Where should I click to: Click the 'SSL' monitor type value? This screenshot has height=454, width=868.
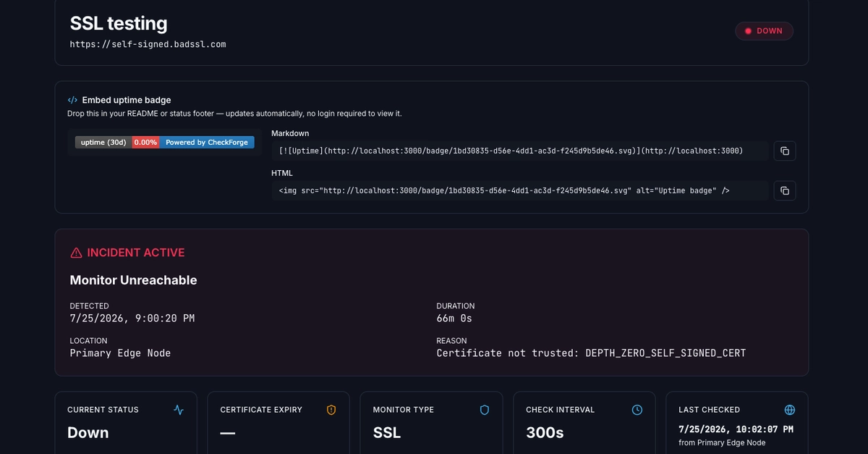click(x=387, y=433)
